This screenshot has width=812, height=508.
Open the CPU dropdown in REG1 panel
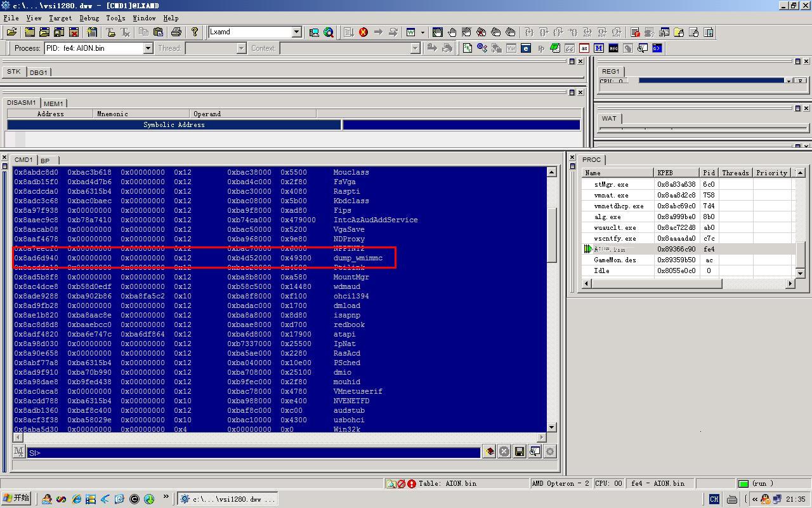[x=789, y=81]
